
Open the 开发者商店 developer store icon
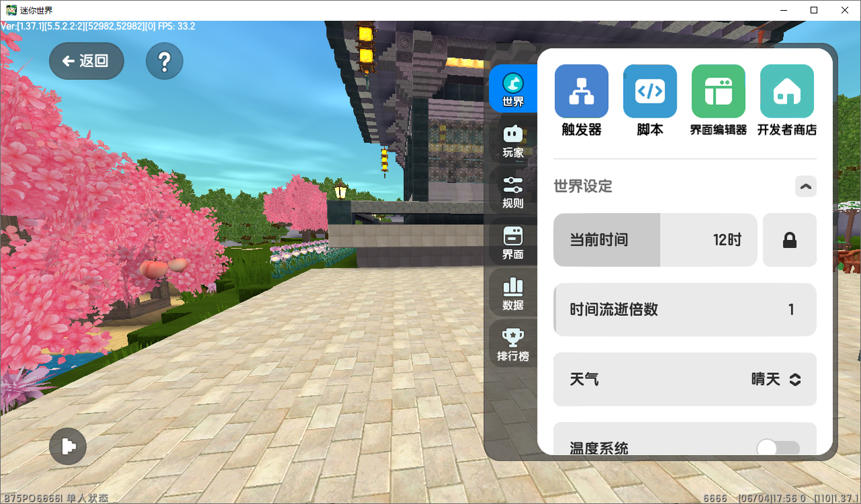[x=787, y=91]
